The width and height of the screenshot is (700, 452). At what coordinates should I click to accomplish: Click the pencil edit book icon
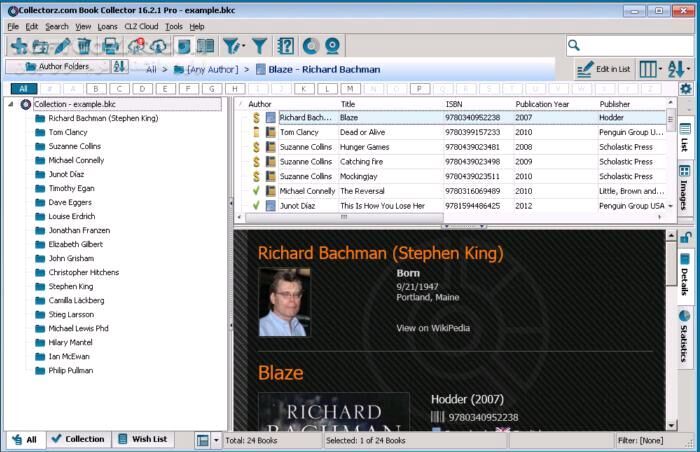62,46
